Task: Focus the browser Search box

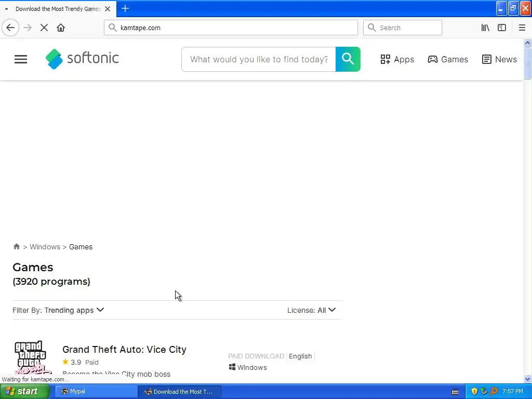Action: tap(403, 28)
